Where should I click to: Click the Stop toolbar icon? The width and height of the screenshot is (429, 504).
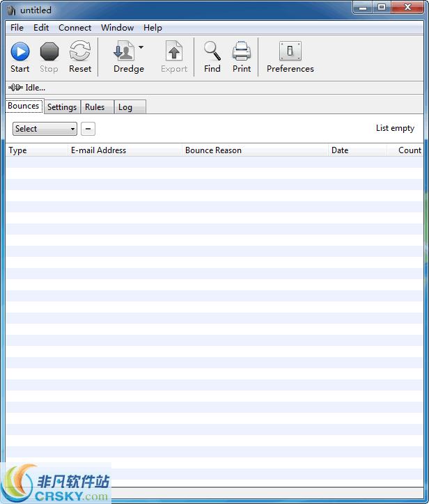(x=49, y=52)
